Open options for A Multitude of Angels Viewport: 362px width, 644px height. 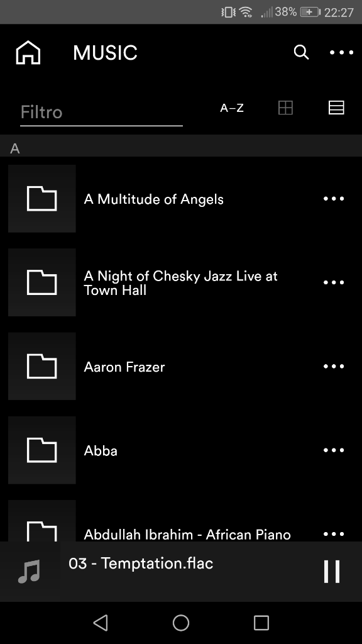[x=334, y=199]
